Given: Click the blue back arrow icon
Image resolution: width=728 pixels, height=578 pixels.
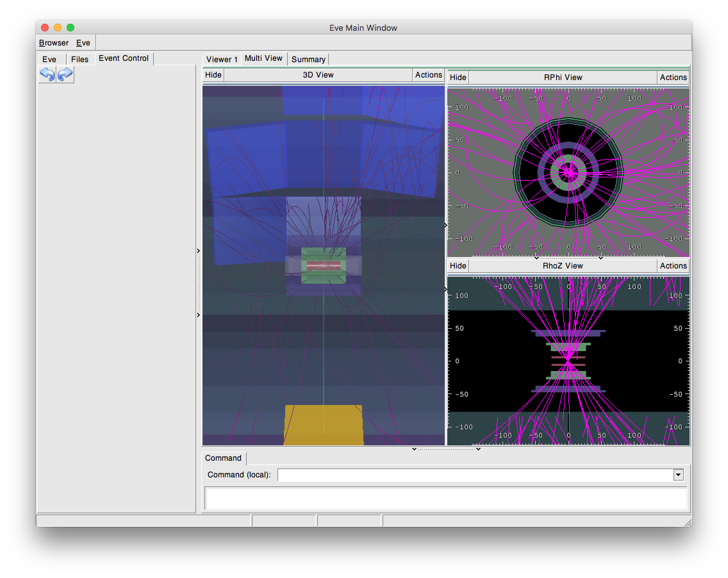Looking at the screenshot, I should 47,75.
